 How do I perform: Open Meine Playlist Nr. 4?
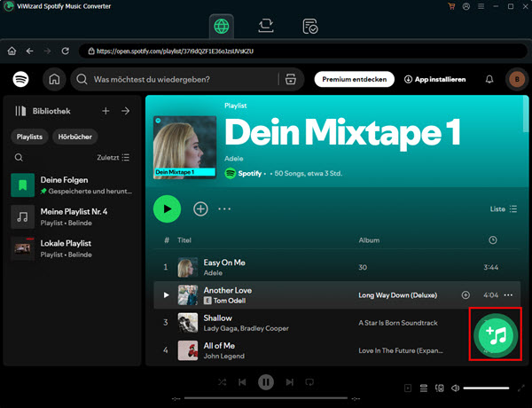pos(72,216)
